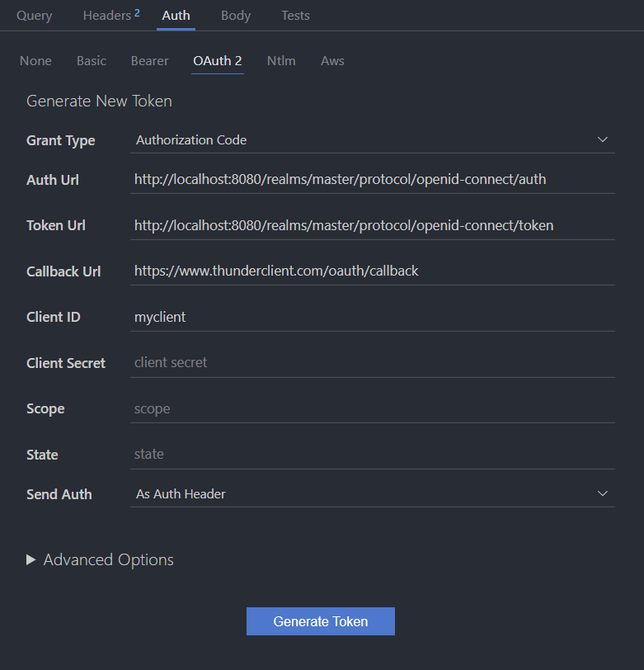Switch to the Query tab
The image size is (644, 670).
click(x=34, y=16)
